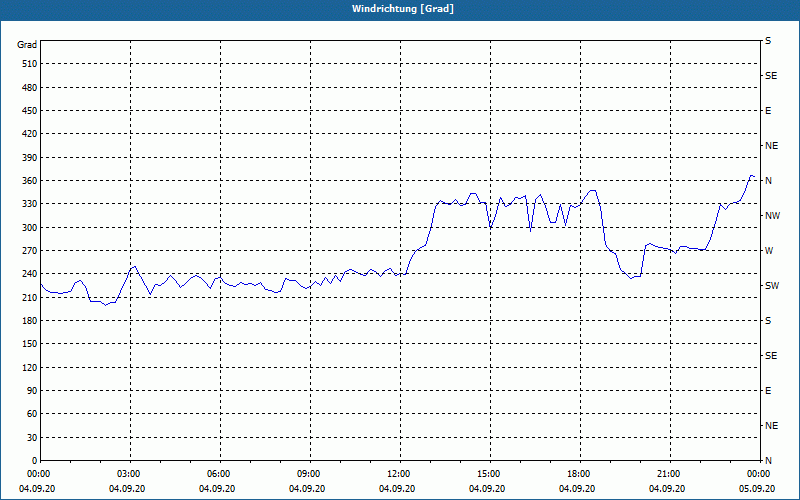800x500 pixels.
Task: Select the 450 y-axis value
Action: tap(30, 111)
